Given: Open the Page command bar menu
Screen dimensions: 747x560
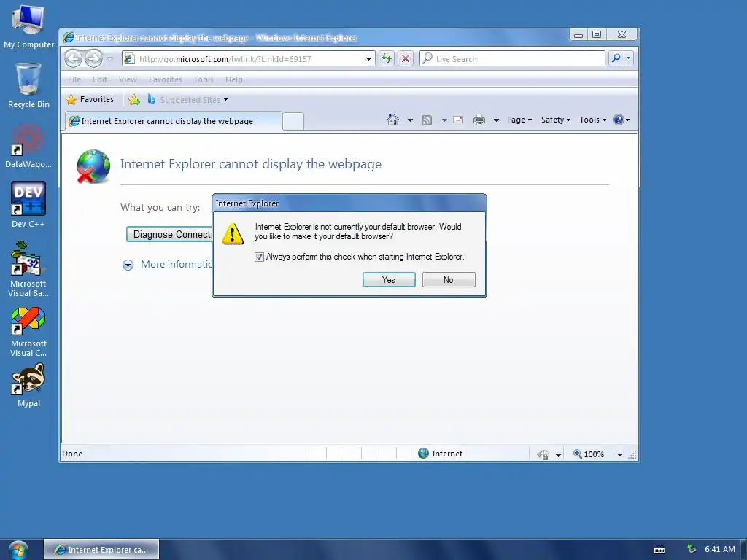Looking at the screenshot, I should coord(519,120).
